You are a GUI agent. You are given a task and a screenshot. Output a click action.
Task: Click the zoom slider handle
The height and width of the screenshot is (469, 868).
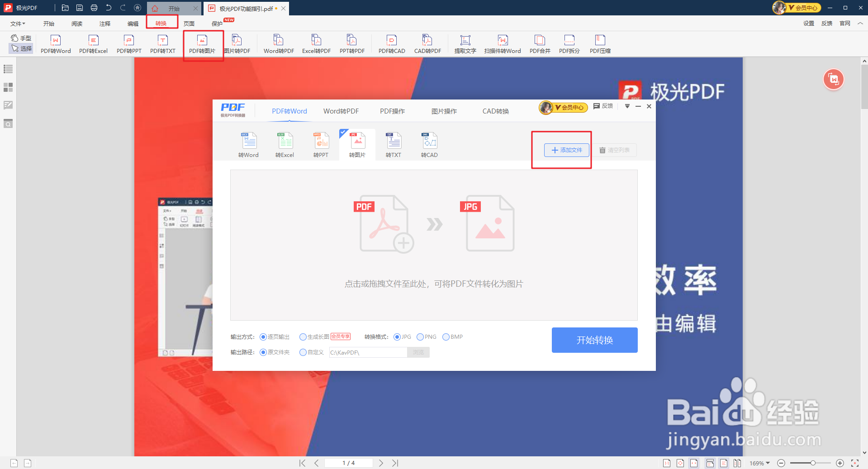pyautogui.click(x=813, y=463)
